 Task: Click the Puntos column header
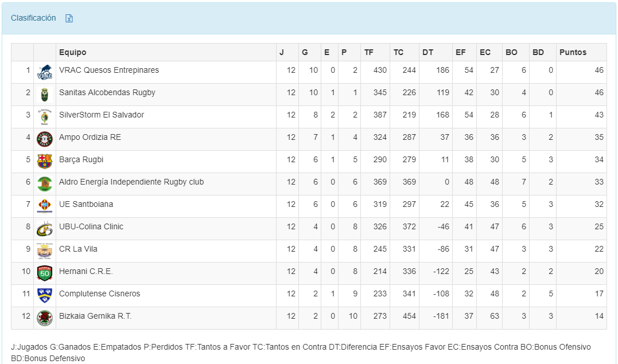573,52
